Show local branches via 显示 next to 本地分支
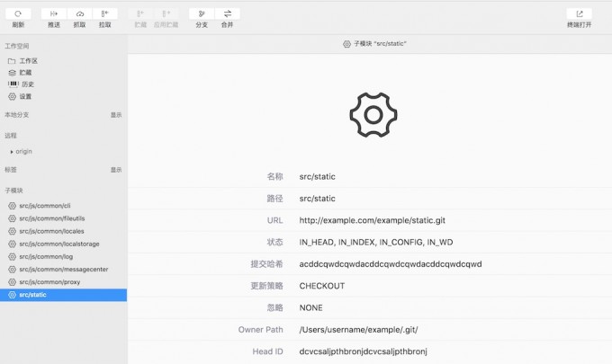 (x=116, y=115)
